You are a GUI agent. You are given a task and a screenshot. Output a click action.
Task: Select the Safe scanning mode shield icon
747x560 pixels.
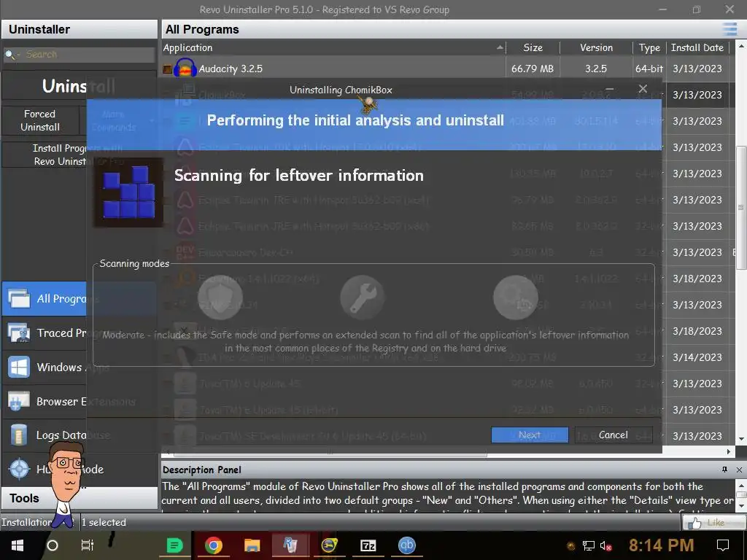[220, 297]
